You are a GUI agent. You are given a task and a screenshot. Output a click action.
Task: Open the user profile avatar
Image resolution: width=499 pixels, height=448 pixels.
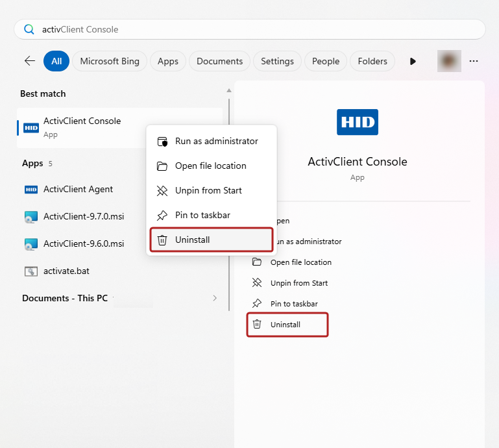pos(449,61)
